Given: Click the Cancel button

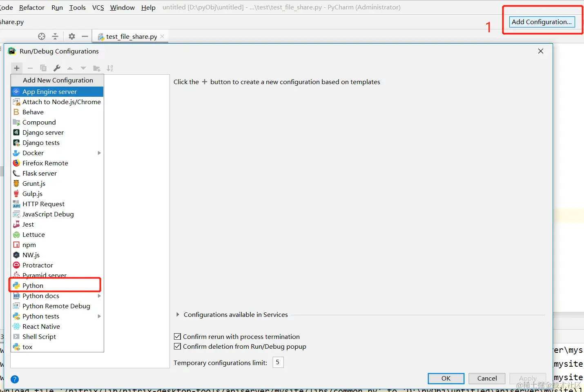Looking at the screenshot, I should [x=487, y=379].
